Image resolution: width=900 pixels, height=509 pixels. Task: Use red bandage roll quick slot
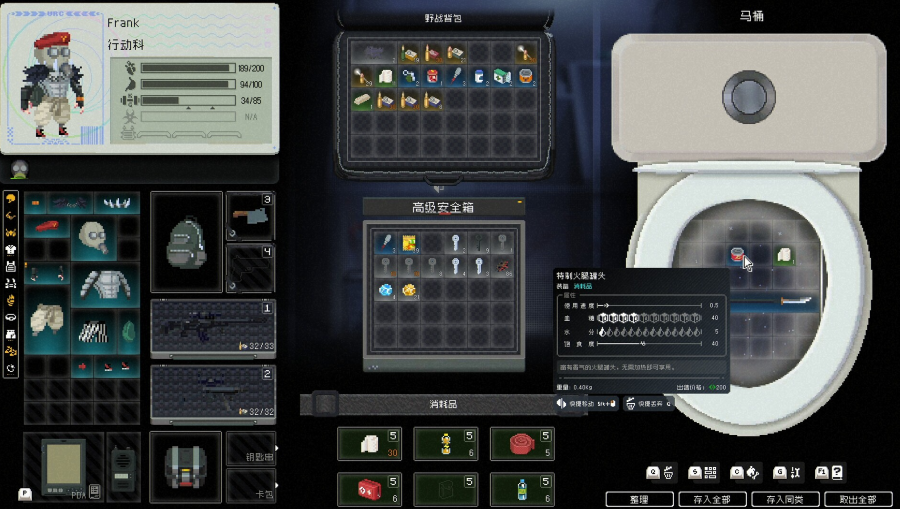(522, 444)
